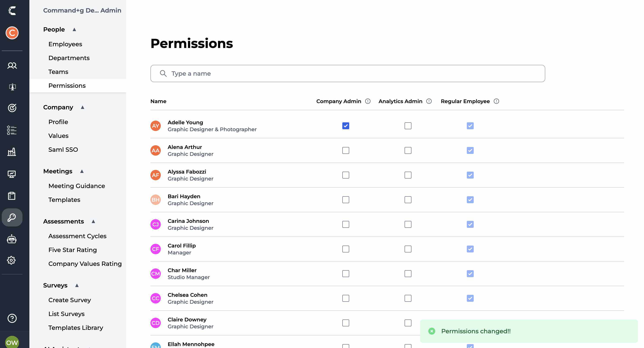Open the Assessment Cycles page
Image resolution: width=644 pixels, height=348 pixels.
pos(77,236)
